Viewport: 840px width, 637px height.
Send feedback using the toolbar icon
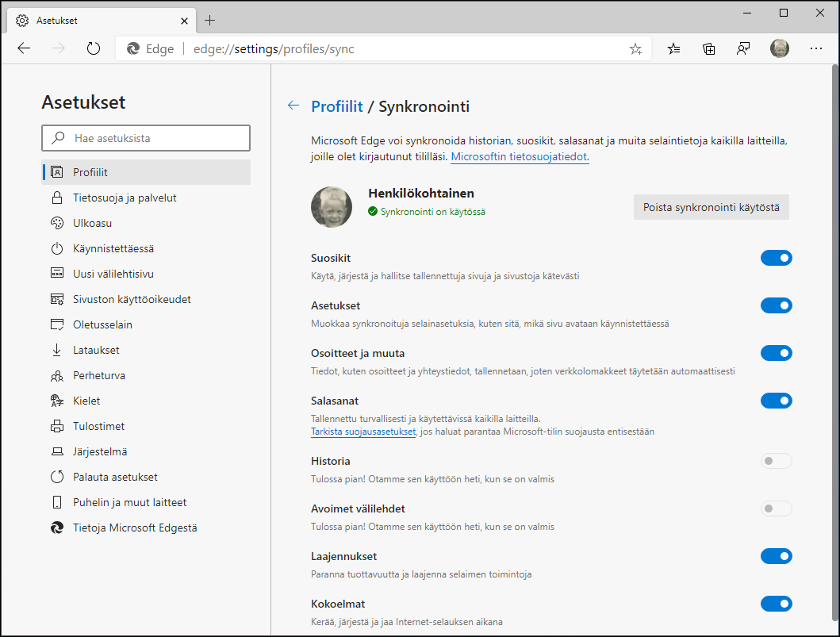coord(743,48)
